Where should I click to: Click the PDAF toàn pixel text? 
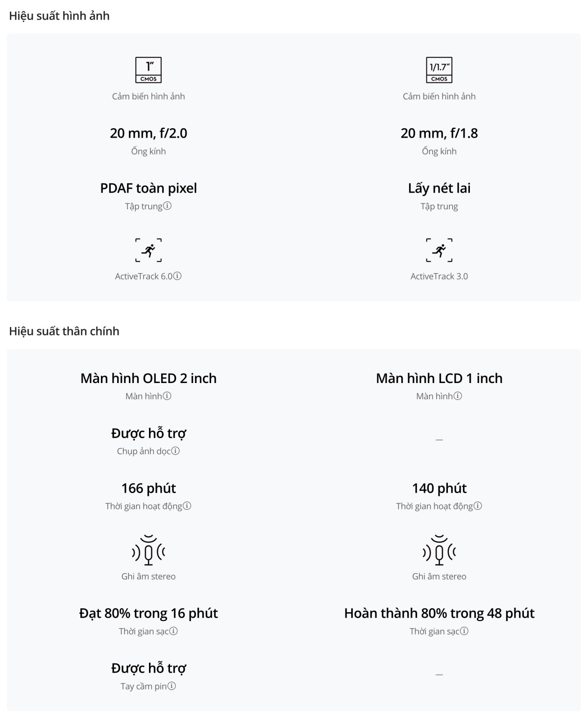[x=148, y=188]
